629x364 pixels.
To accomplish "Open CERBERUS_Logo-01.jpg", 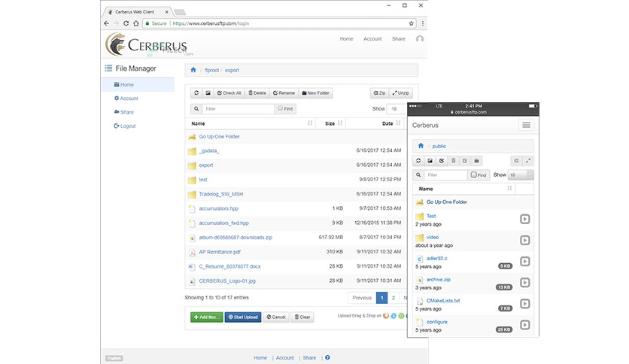I will pos(227,281).
